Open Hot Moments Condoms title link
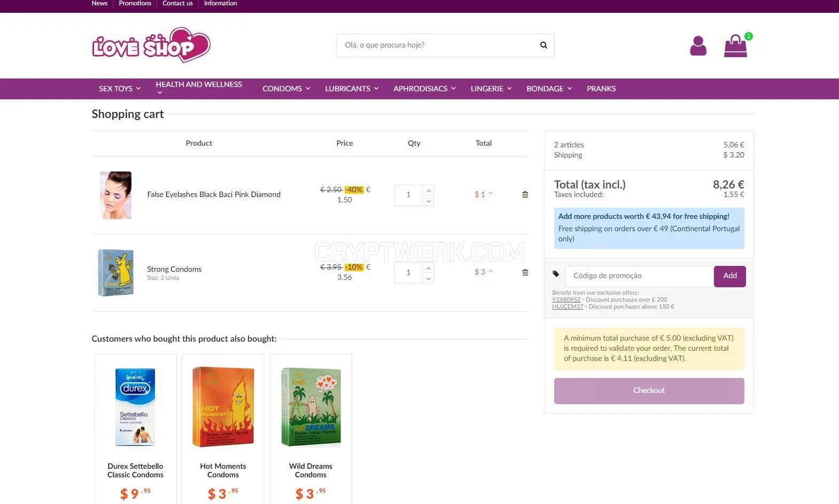 223,470
